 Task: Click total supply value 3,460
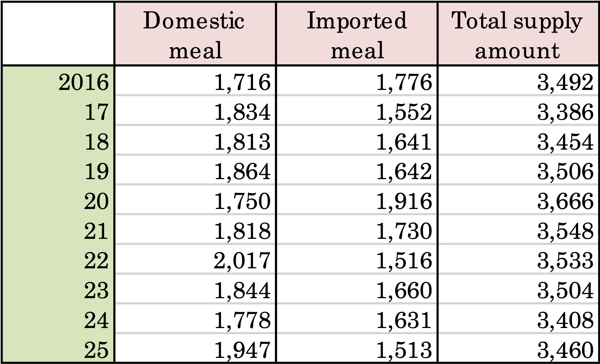(x=565, y=350)
